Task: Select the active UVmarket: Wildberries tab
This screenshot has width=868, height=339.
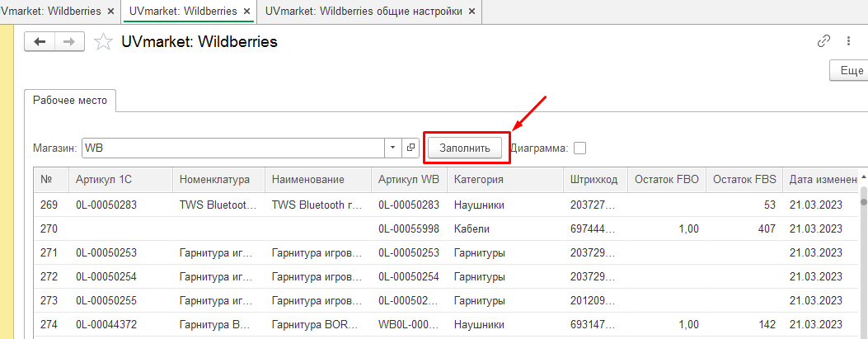Action: (x=183, y=11)
